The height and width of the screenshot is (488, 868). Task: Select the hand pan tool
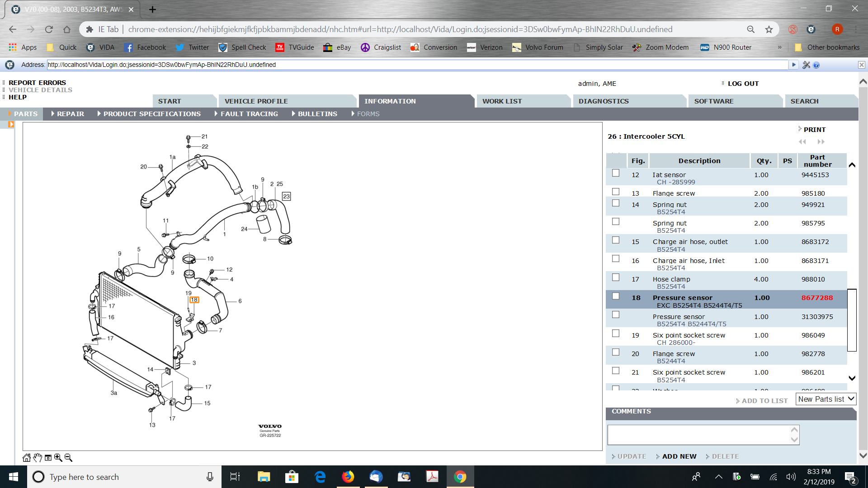coord(38,458)
